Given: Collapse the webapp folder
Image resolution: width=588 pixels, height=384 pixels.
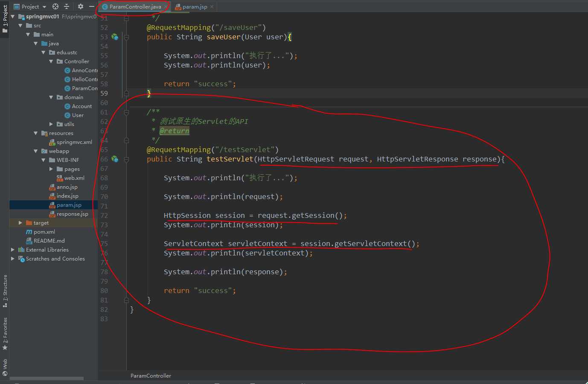Looking at the screenshot, I should pyautogui.click(x=36, y=151).
